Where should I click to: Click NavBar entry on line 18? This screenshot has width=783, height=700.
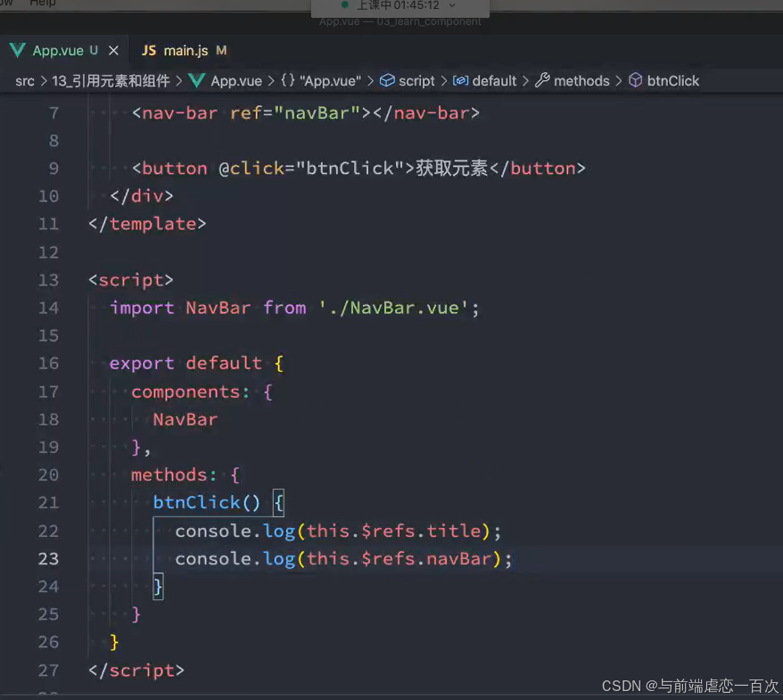point(185,420)
